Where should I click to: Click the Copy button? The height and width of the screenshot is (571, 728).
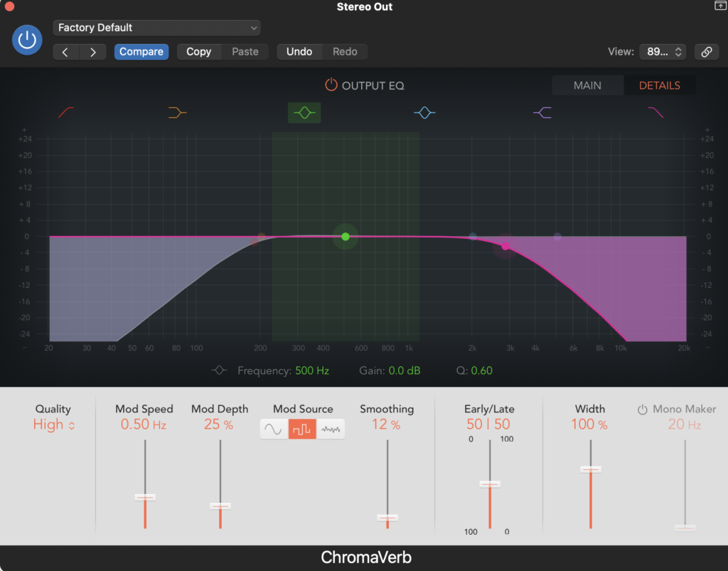199,51
